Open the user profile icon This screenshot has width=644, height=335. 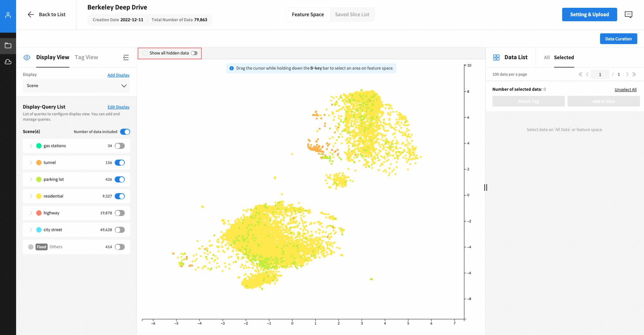(8, 15)
